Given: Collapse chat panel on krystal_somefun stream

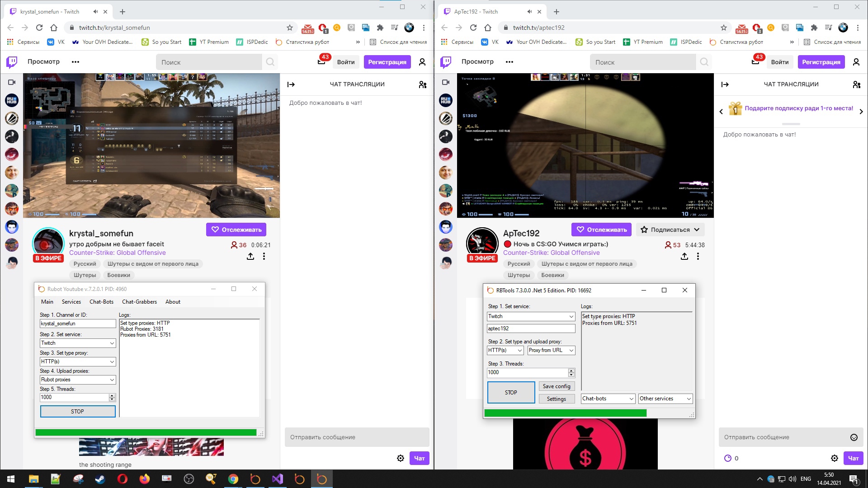Looking at the screenshot, I should click(291, 84).
